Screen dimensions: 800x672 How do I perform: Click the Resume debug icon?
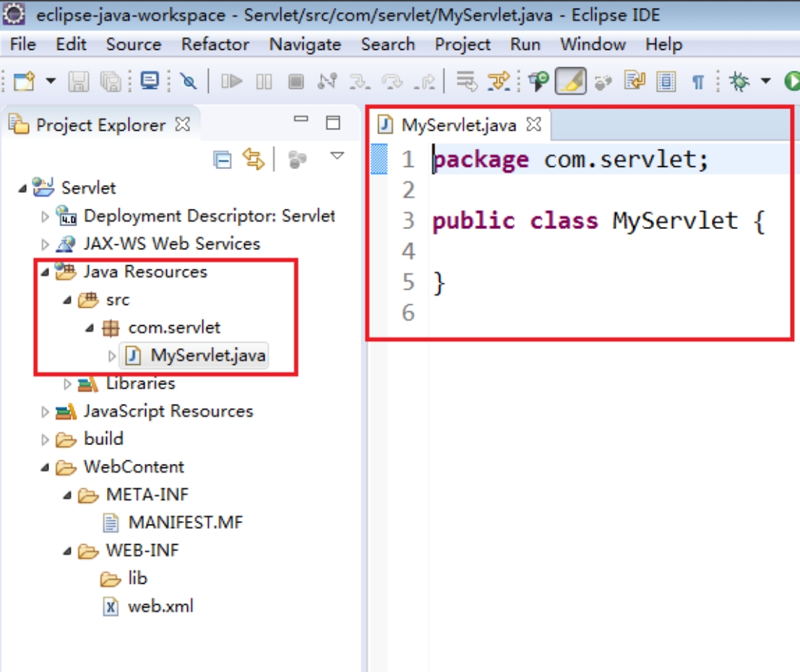point(231,81)
